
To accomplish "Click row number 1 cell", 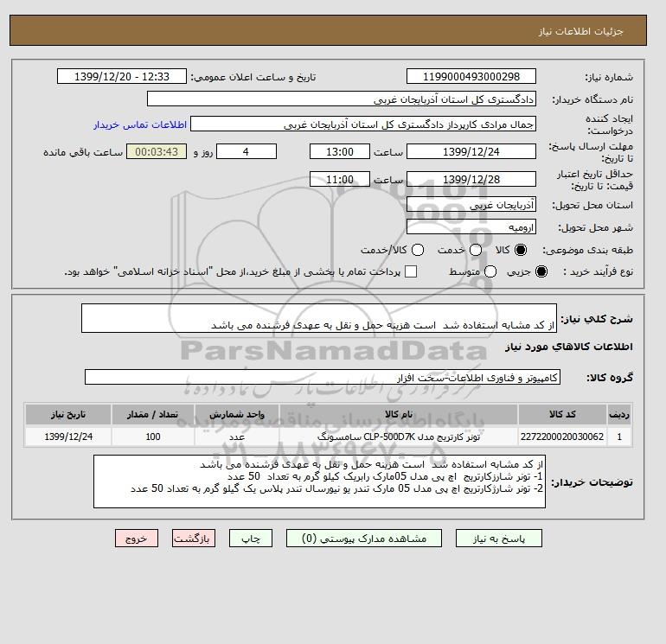I will (x=619, y=437).
